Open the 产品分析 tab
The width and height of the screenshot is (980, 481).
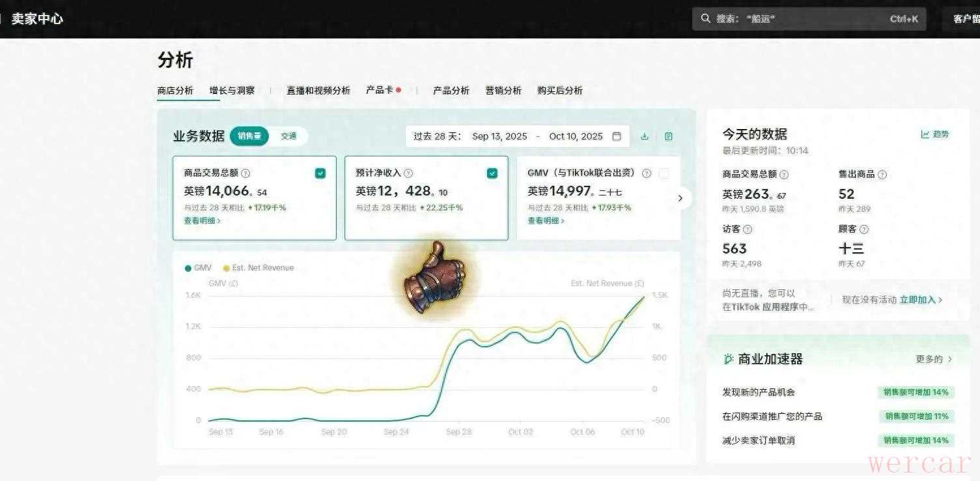click(x=451, y=91)
